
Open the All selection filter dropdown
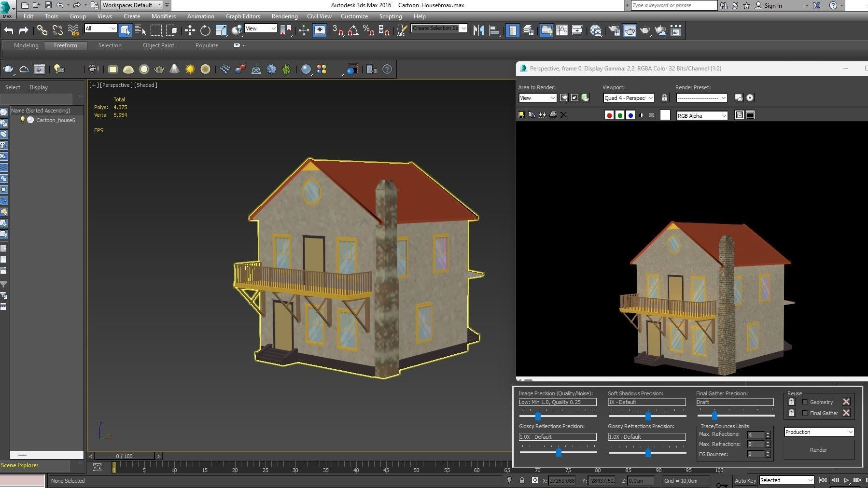coord(100,28)
